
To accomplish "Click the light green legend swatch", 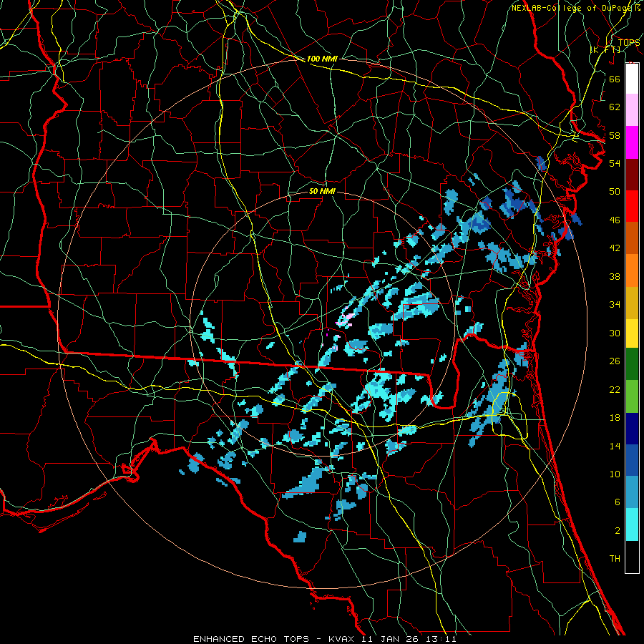I will click(x=632, y=396).
